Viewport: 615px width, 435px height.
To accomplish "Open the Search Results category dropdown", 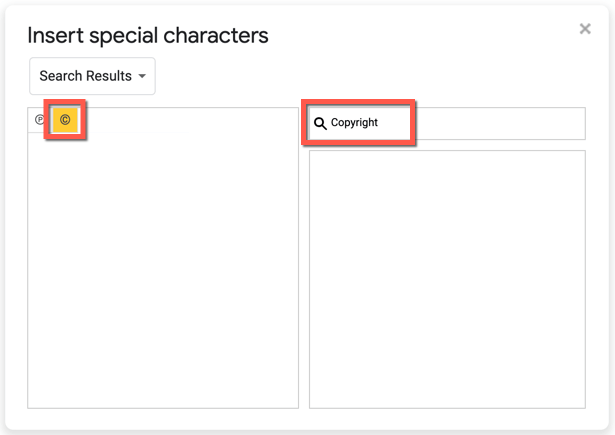I will pyautogui.click(x=92, y=76).
